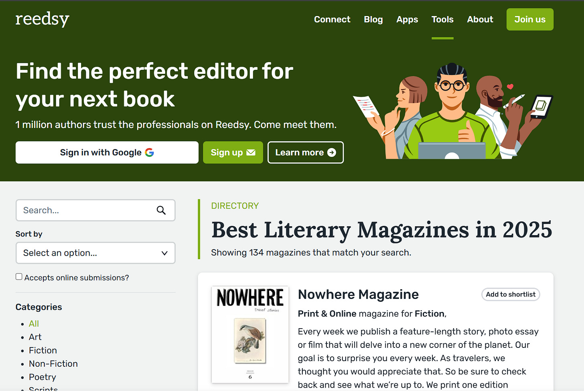The width and height of the screenshot is (584, 392).
Task: Click the DIRECTORY label
Action: coord(235,206)
